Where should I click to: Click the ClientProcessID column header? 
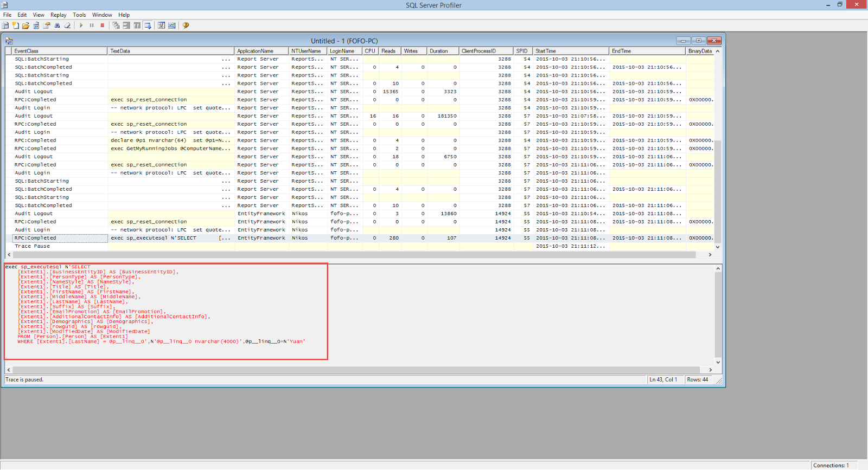(x=486, y=51)
